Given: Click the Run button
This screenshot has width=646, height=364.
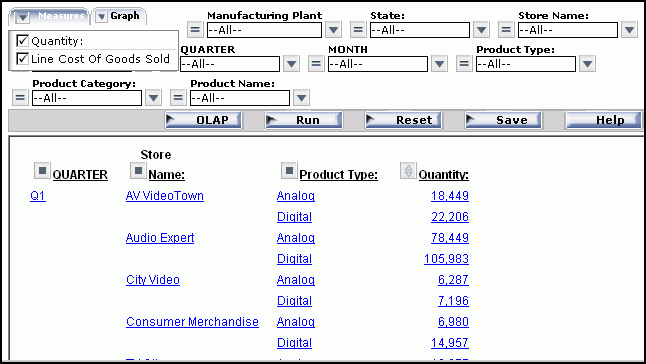Looking at the screenshot, I should tap(304, 120).
